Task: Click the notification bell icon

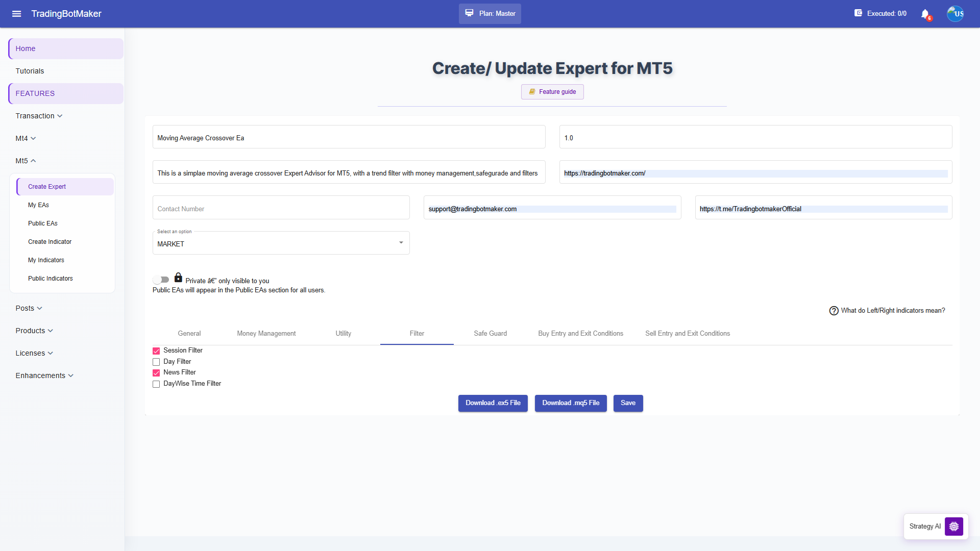Action: pyautogui.click(x=925, y=14)
